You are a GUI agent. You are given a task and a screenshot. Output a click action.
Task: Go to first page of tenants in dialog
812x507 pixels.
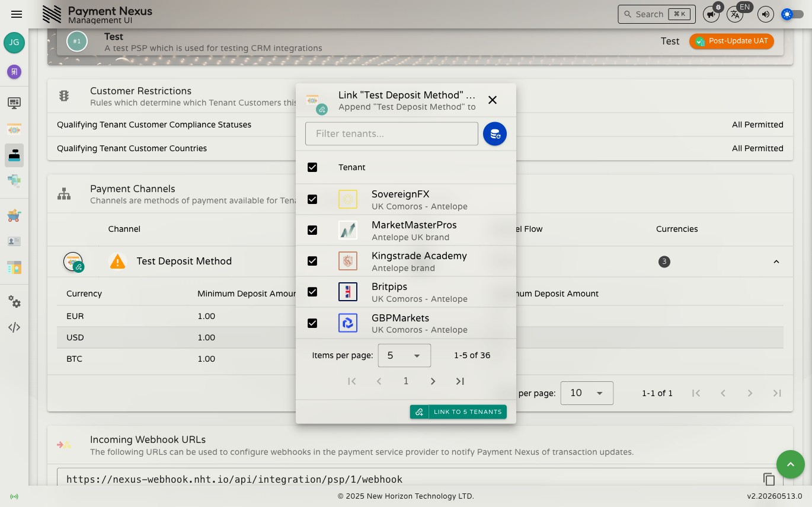pos(352,381)
